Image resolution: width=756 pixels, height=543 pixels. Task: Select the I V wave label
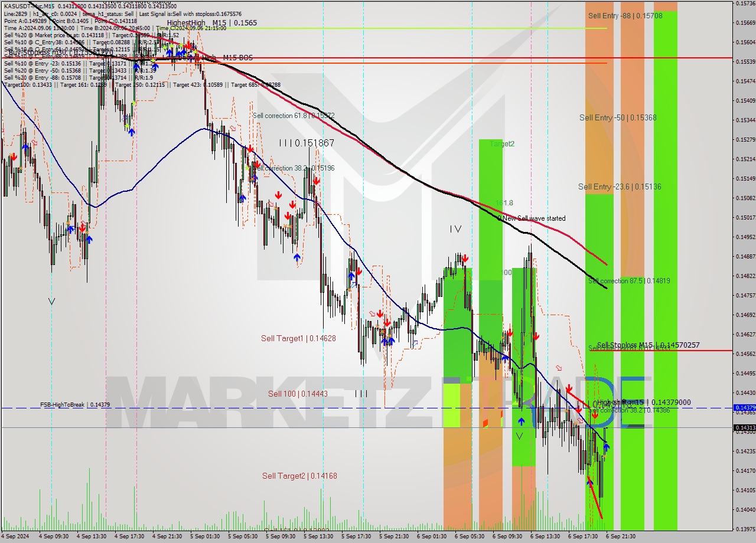455,229
